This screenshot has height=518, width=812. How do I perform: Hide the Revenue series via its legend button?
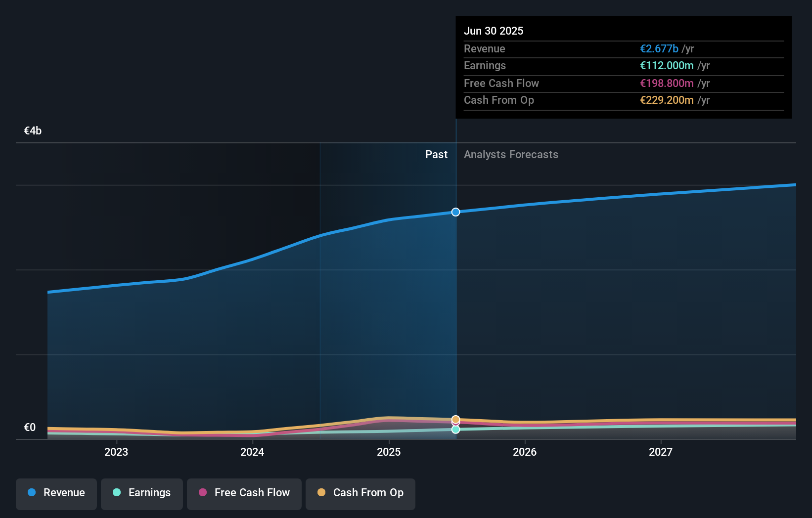(x=56, y=493)
